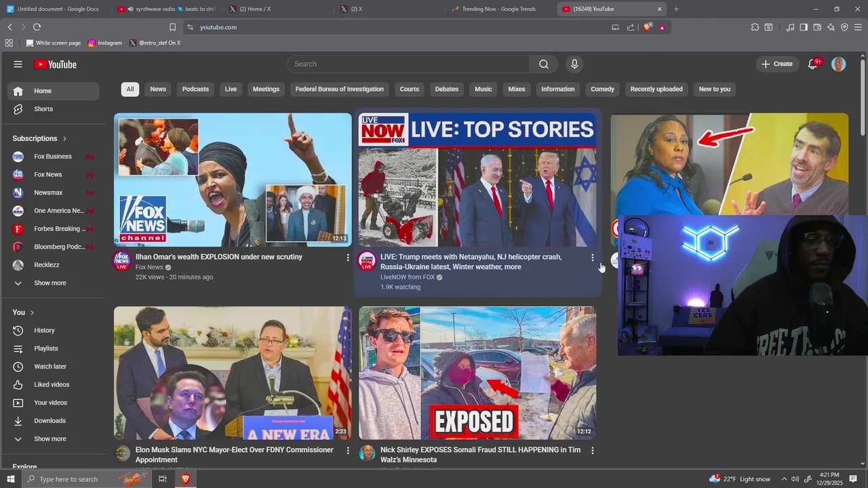The width and height of the screenshot is (868, 488).
Task: Open account avatar menu
Action: coord(839,64)
